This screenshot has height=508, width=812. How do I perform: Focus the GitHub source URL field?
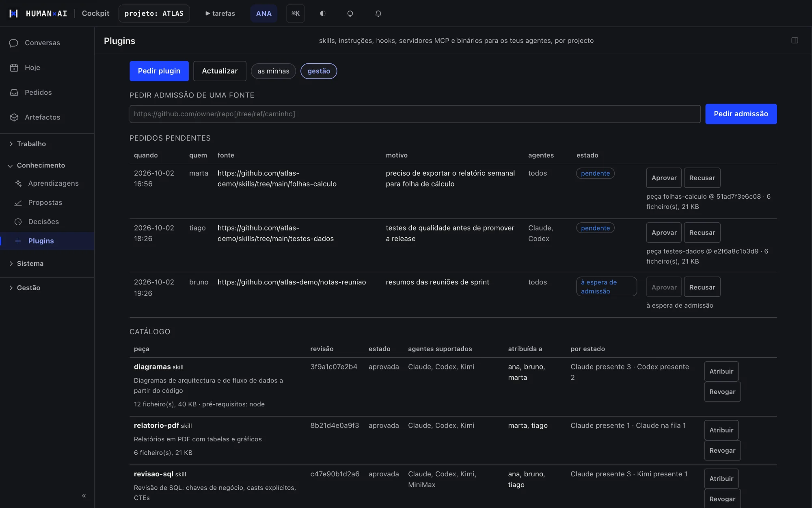click(x=415, y=114)
